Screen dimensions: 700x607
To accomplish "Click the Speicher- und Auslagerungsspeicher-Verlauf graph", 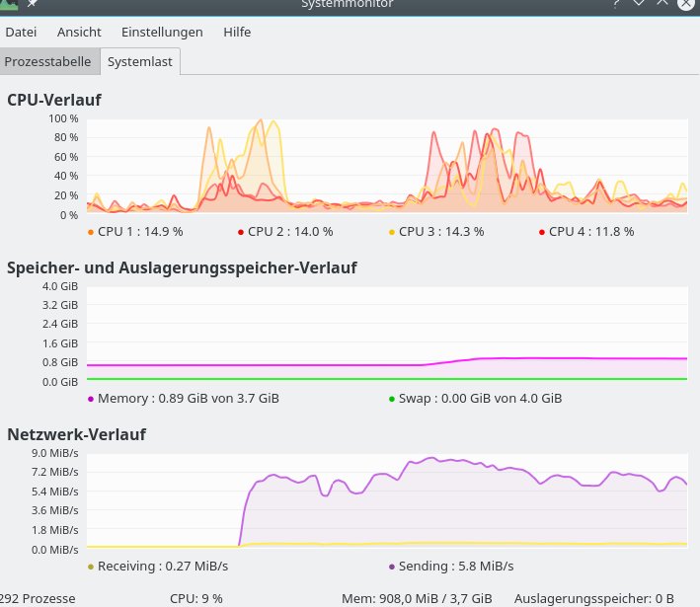I will 386,333.
